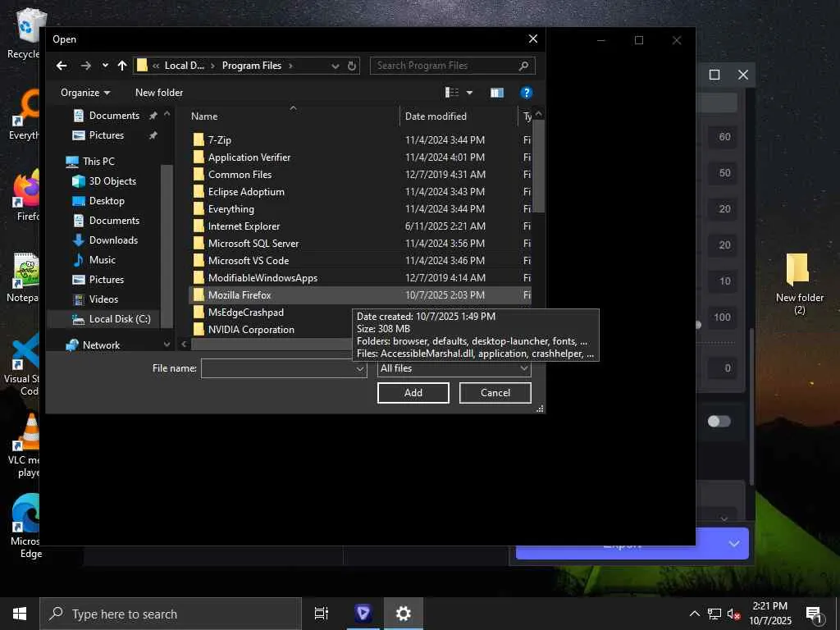840x630 pixels.
Task: Click the change view icon
Action: [x=452, y=93]
